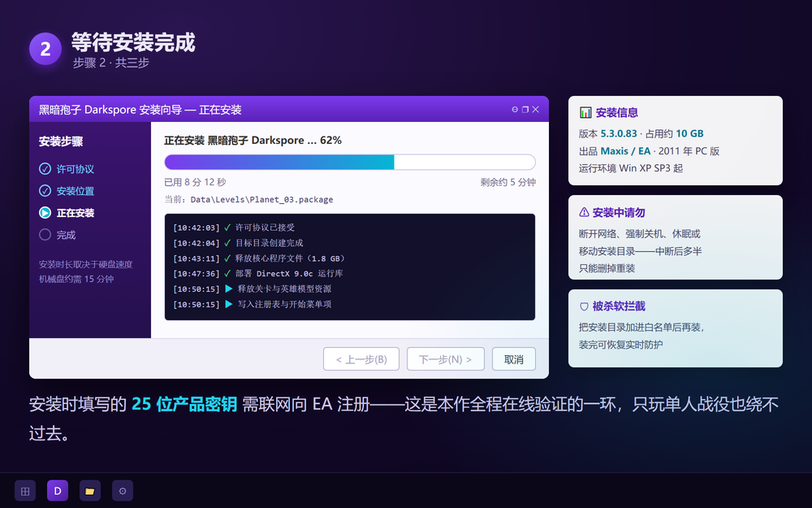Image resolution: width=812 pixels, height=508 pixels.
Task: Click the 已用 8 分 12 秒 elapsed text
Action: click(195, 182)
